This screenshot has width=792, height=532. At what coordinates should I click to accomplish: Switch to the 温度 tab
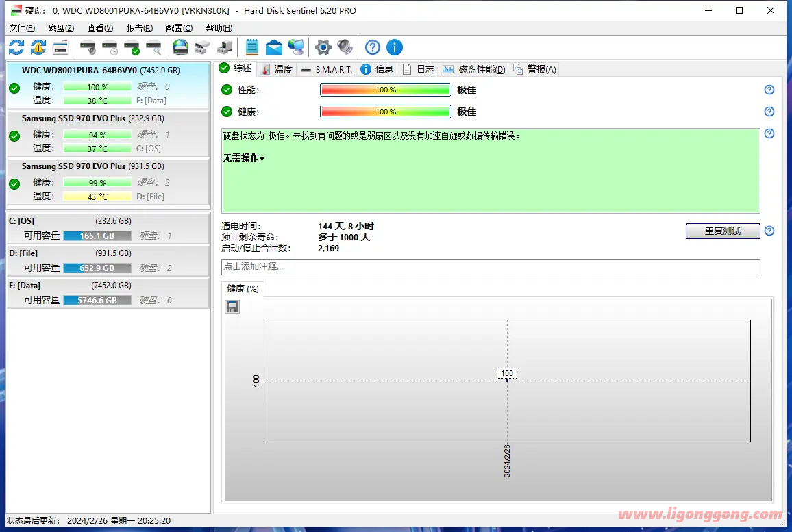tap(277, 70)
